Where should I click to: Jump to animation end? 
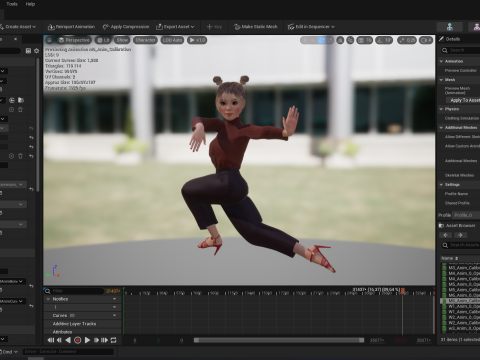pos(104,340)
